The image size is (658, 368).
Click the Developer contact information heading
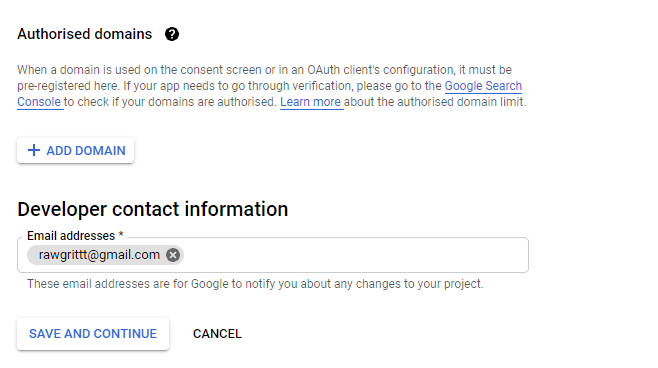tap(153, 209)
